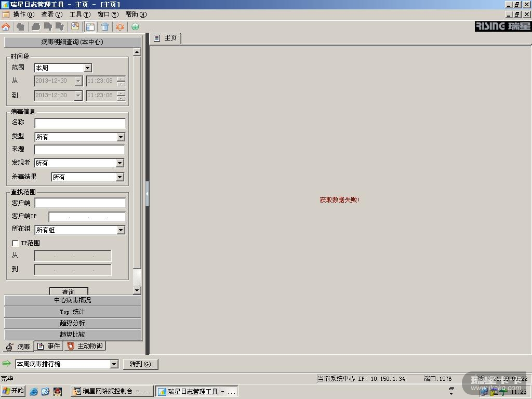
Task: Open the 窗口(W) menu
Action: [x=108, y=14]
